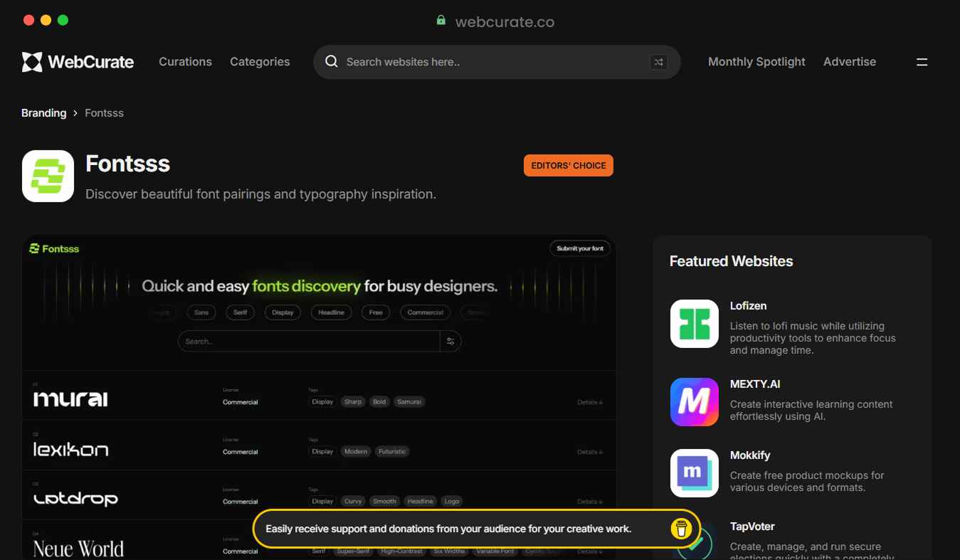Click the Submit your font button

pos(580,248)
